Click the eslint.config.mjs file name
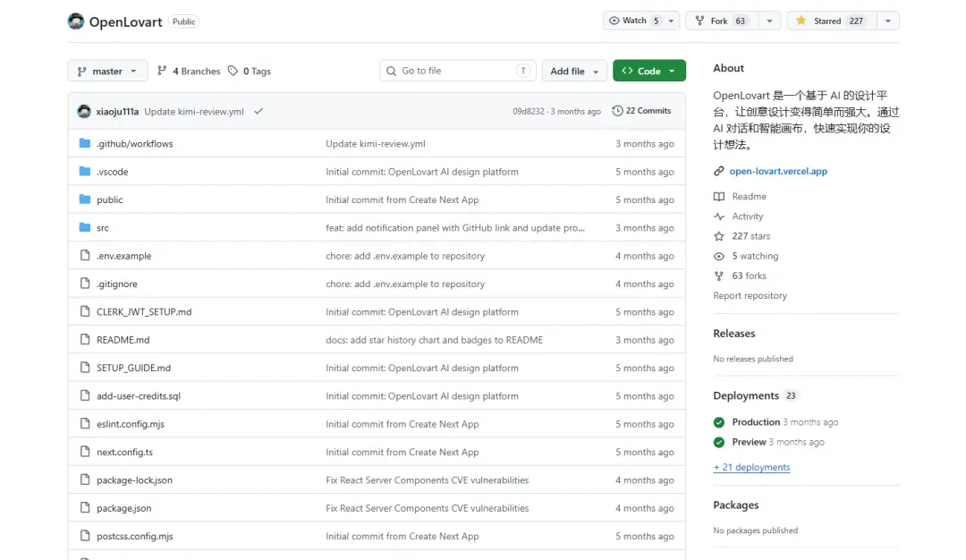Screen dimensions: 966x560 click(x=131, y=424)
